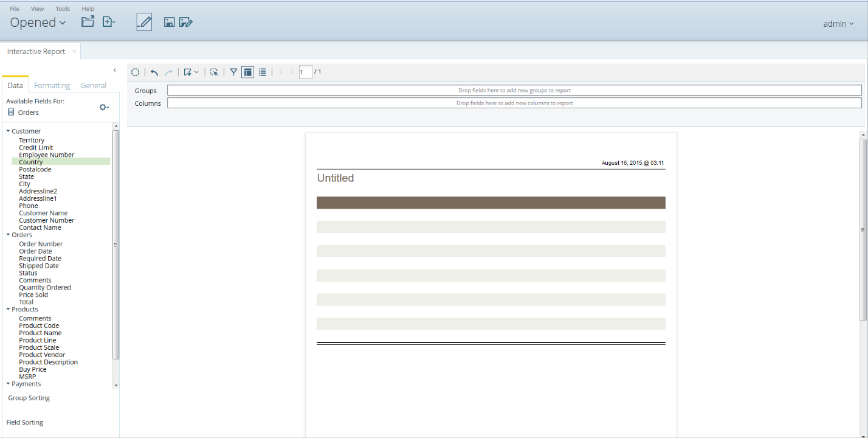The width and height of the screenshot is (868, 438).
Task: Open the Opened perspective dropdown
Action: point(38,23)
